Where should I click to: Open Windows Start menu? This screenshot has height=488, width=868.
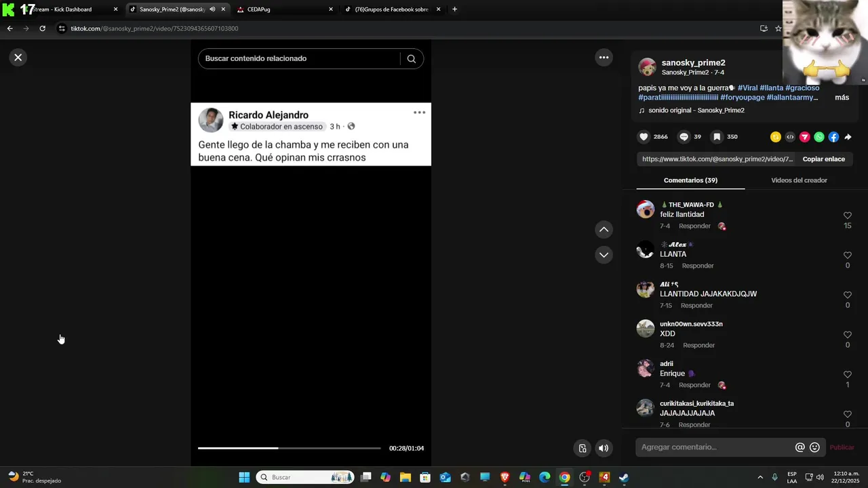click(244, 477)
